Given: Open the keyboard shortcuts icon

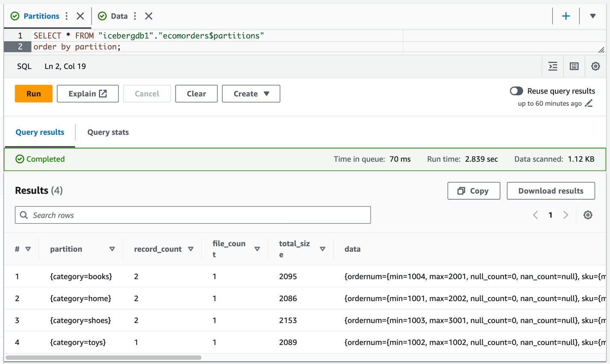Looking at the screenshot, I should tap(574, 66).
